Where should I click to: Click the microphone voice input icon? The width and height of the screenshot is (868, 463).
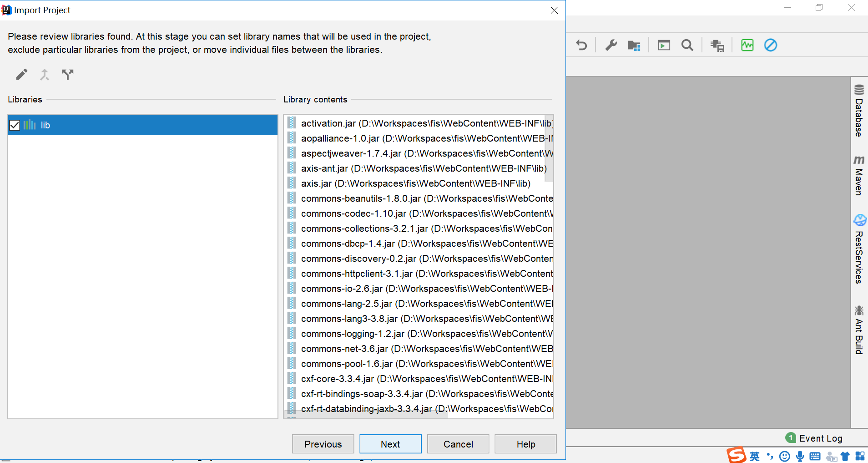click(x=800, y=456)
